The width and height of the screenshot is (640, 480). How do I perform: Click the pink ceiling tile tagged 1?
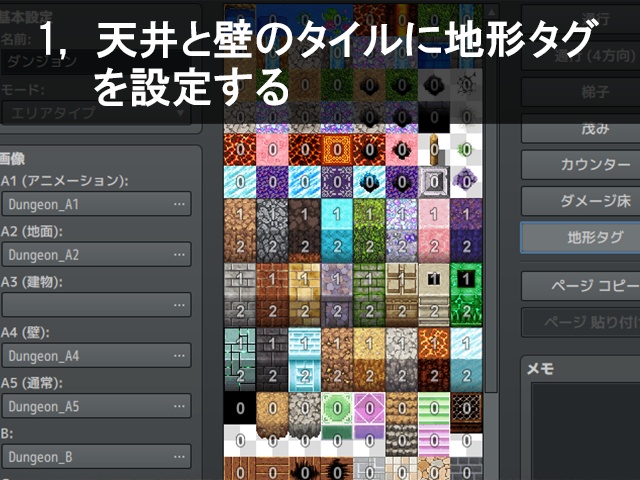434,214
